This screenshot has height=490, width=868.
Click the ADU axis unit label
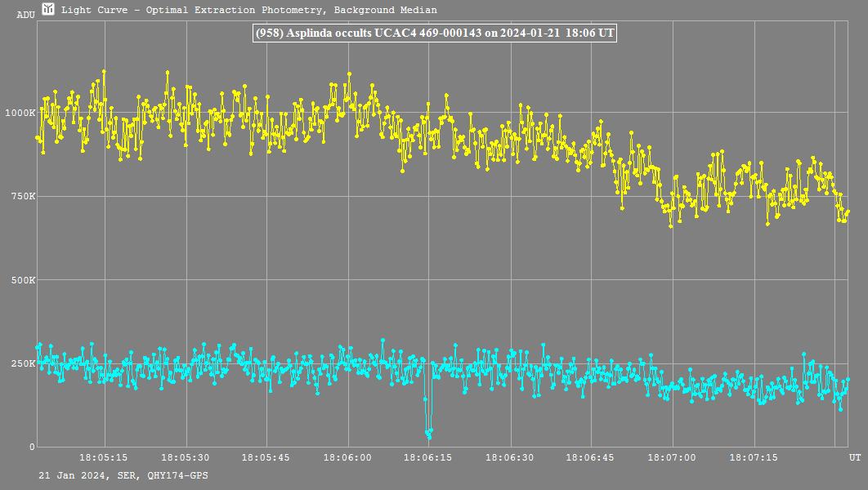click(x=25, y=15)
